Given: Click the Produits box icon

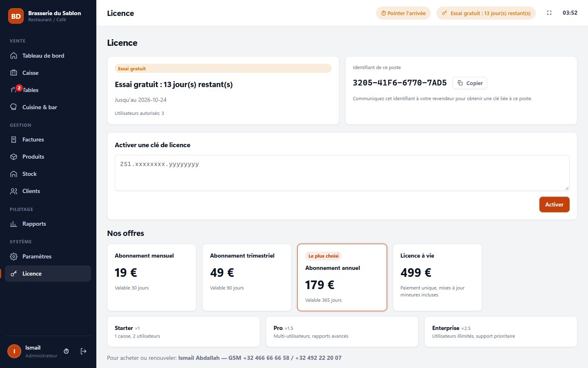Looking at the screenshot, I should coord(13,157).
